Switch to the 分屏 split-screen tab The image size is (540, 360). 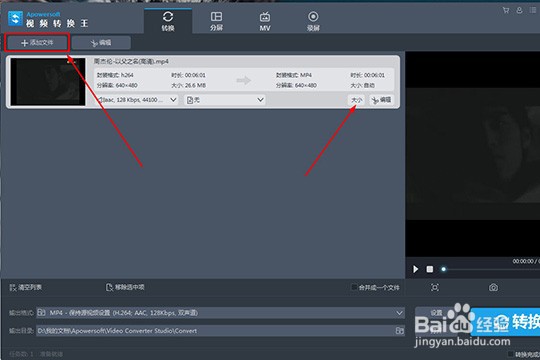(x=216, y=21)
